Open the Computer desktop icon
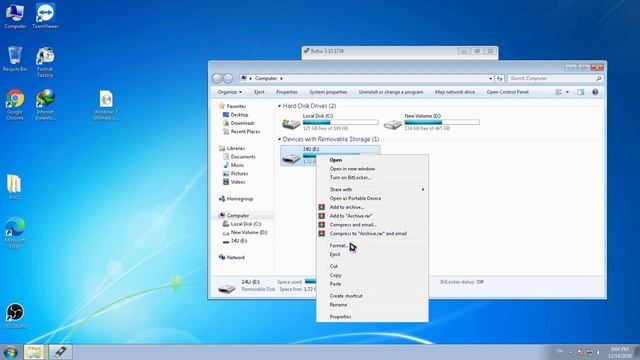Screen dimensions: 640x360 point(15,16)
